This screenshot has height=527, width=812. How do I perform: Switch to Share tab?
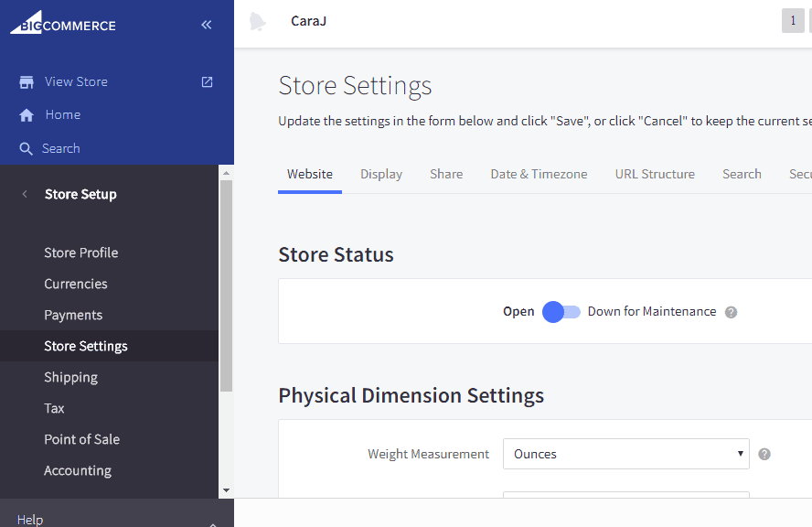point(446,174)
